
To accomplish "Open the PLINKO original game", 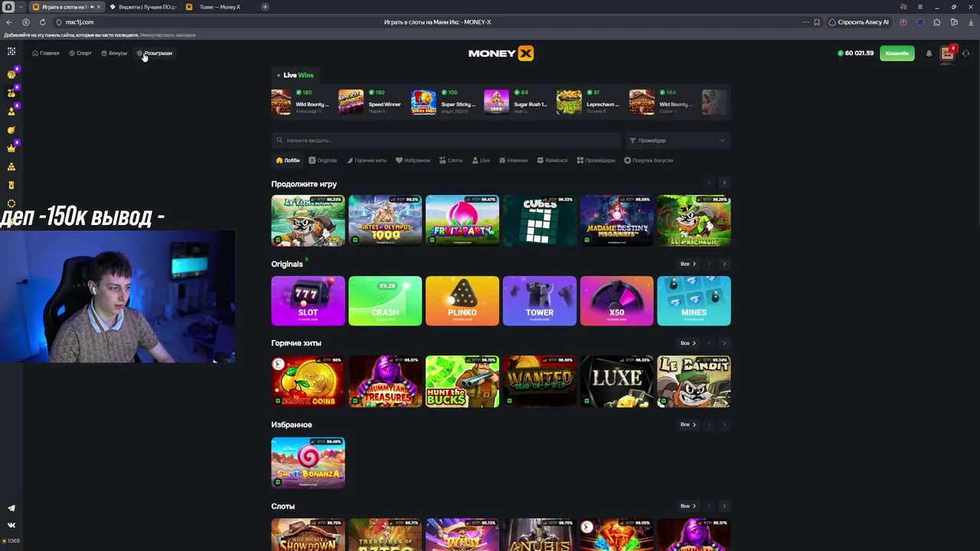I will (462, 301).
